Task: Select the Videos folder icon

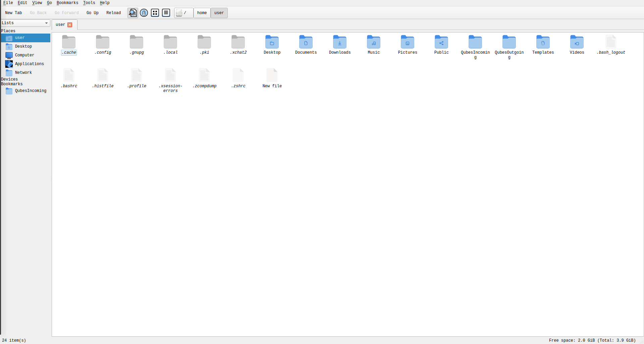Action: 577,42
